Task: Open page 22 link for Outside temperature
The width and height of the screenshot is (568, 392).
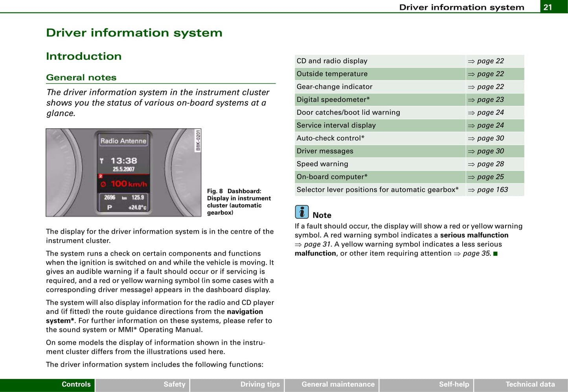Action: (x=490, y=74)
